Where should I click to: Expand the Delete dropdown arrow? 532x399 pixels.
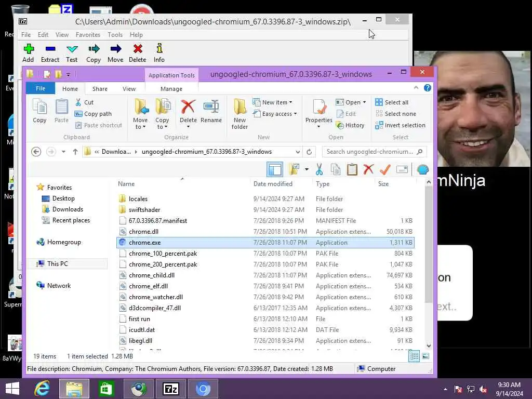(x=188, y=127)
